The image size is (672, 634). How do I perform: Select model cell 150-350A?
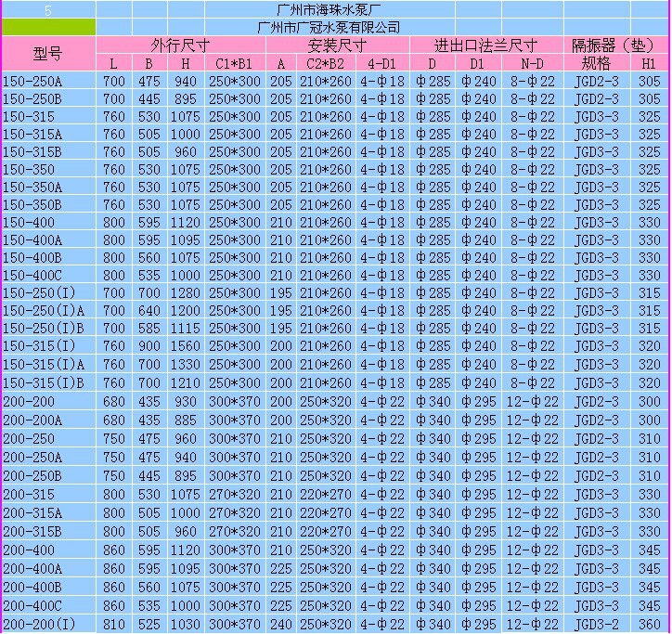(48, 187)
